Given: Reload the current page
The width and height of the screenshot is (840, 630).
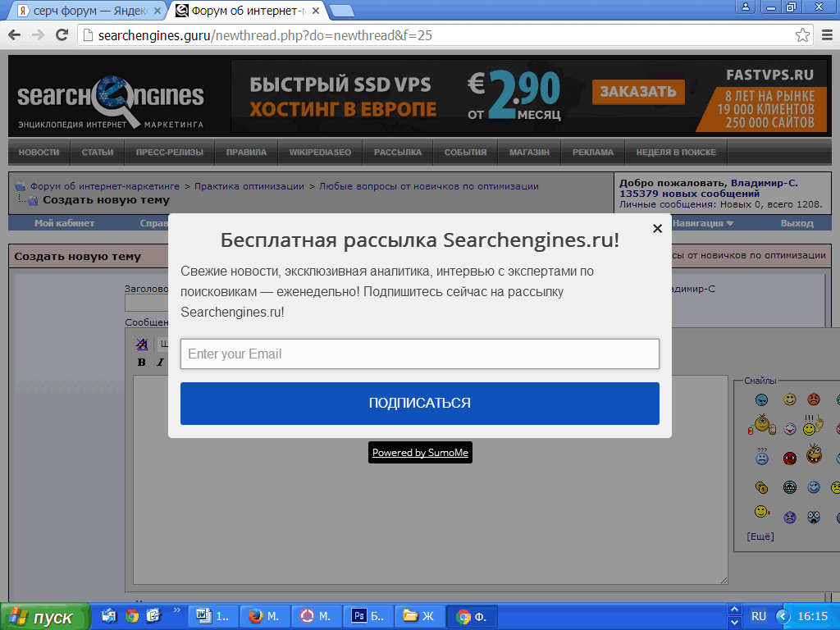Looking at the screenshot, I should coord(62,35).
